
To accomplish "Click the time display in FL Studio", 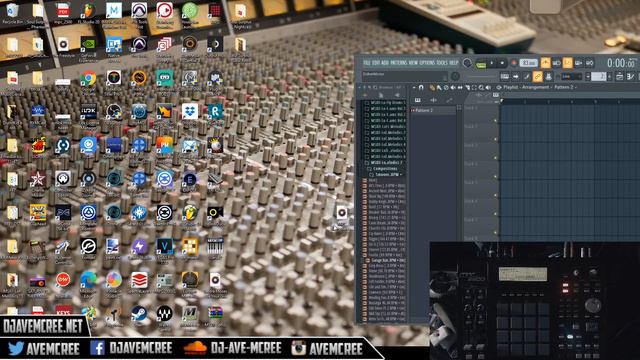I will [x=621, y=63].
